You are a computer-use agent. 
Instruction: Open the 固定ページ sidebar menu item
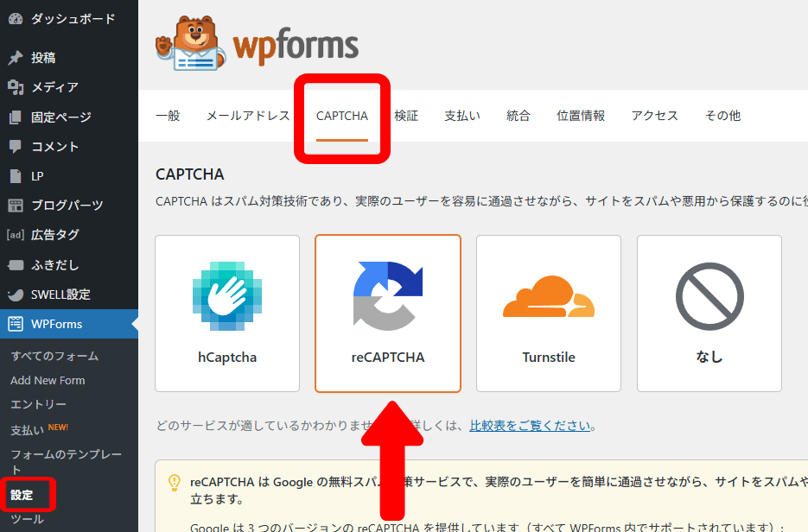point(60,117)
